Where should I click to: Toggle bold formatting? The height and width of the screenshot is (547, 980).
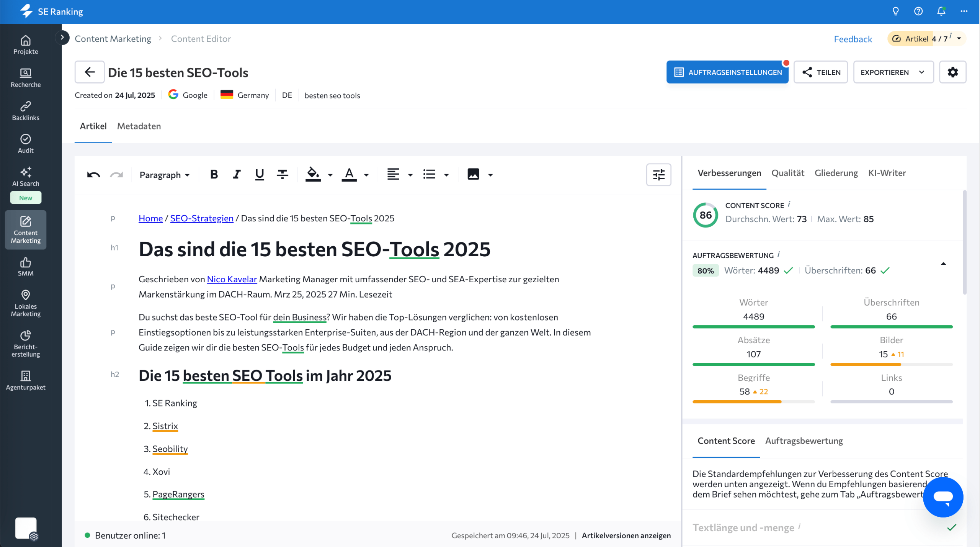click(x=214, y=175)
